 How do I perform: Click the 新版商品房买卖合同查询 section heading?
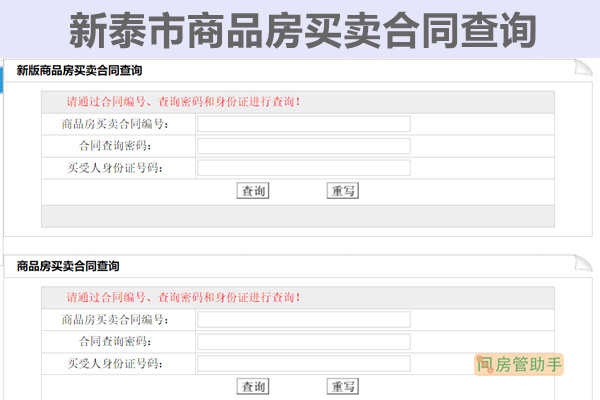pyautogui.click(x=79, y=70)
